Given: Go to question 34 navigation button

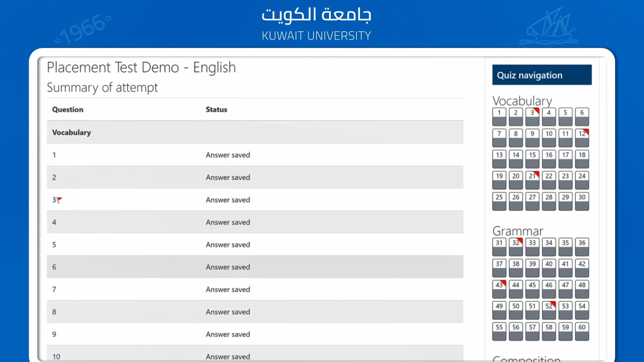Looking at the screenshot, I should 549,247.
